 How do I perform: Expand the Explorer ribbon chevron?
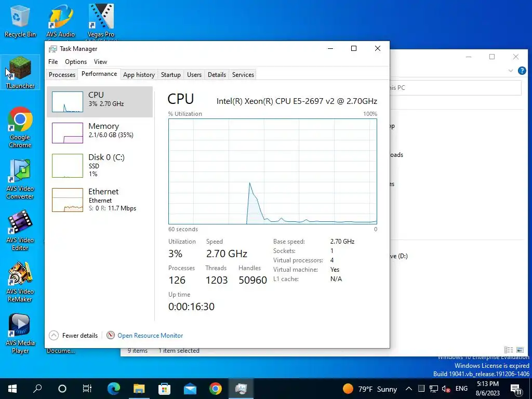pyautogui.click(x=510, y=71)
